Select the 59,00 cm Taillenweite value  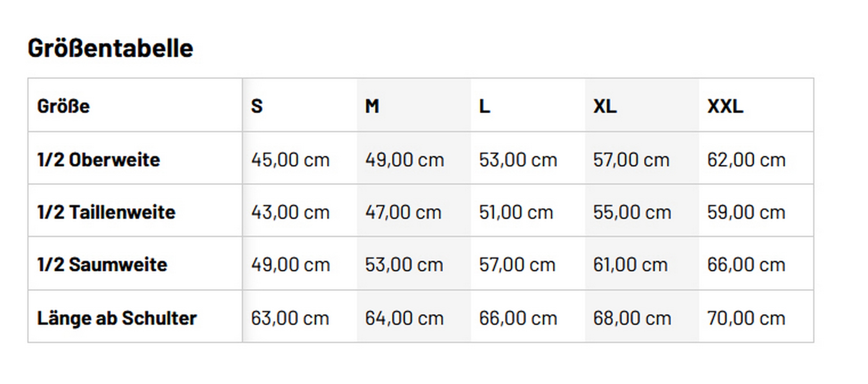tap(746, 212)
